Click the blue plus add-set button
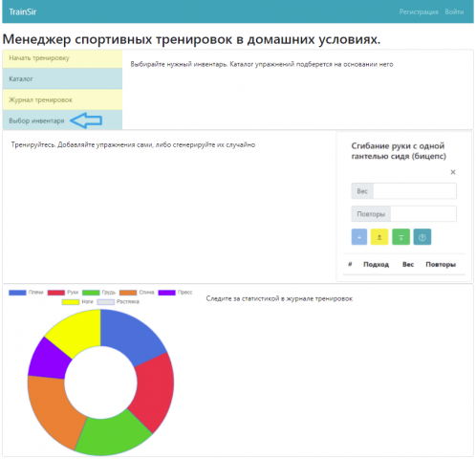 359,237
